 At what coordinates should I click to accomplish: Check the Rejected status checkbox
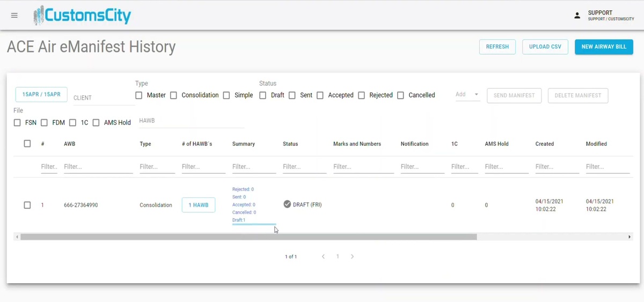click(361, 95)
